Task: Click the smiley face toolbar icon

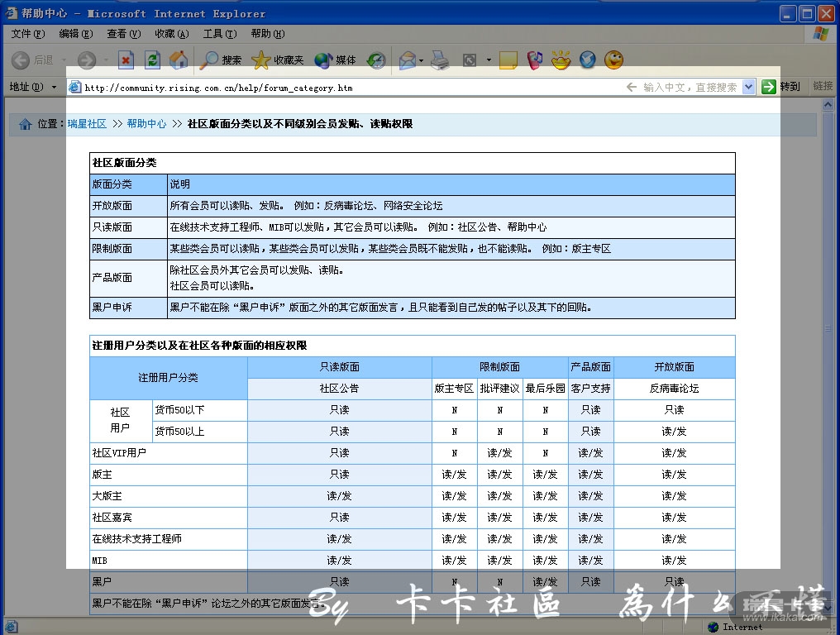Action: point(613,60)
